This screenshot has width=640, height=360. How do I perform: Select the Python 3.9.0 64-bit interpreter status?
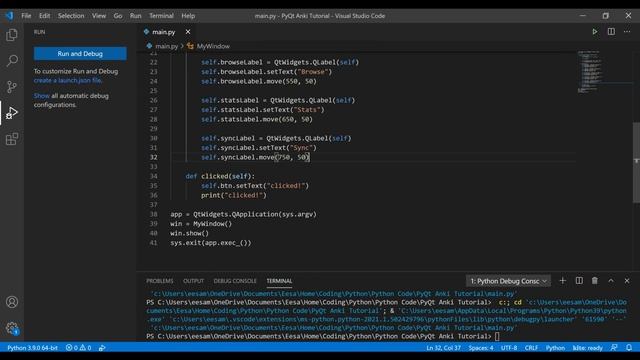pyautogui.click(x=32, y=348)
